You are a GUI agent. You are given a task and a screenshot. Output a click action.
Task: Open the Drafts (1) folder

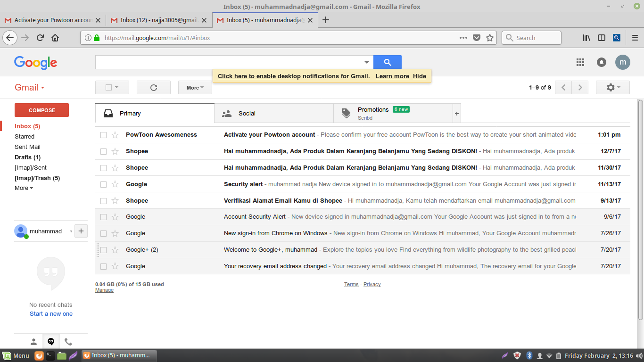click(27, 157)
